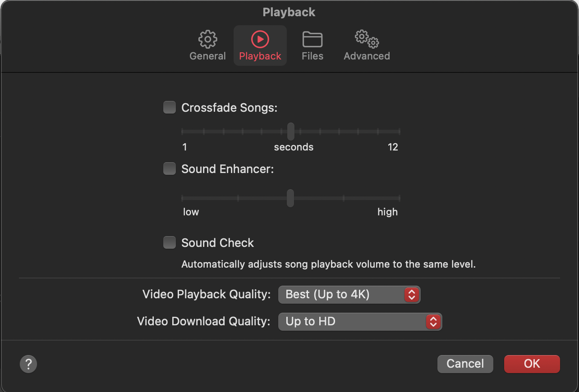Click the Up to HD stepper arrows
This screenshot has height=392, width=579.
pos(433,322)
